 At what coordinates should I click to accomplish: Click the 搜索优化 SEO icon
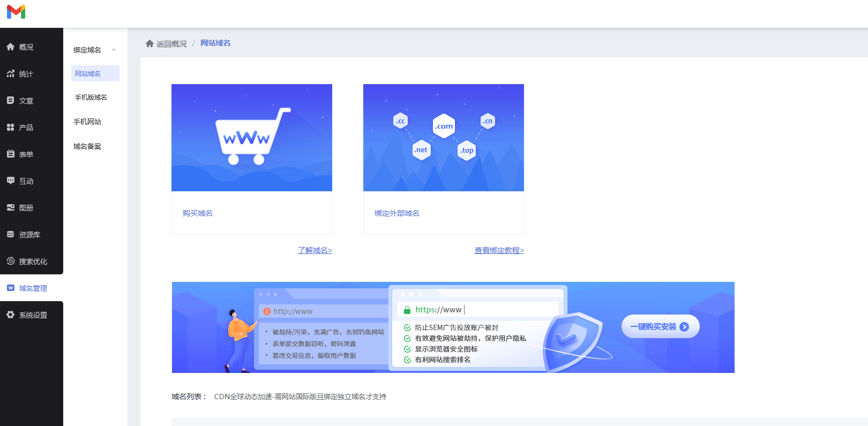coord(11,261)
